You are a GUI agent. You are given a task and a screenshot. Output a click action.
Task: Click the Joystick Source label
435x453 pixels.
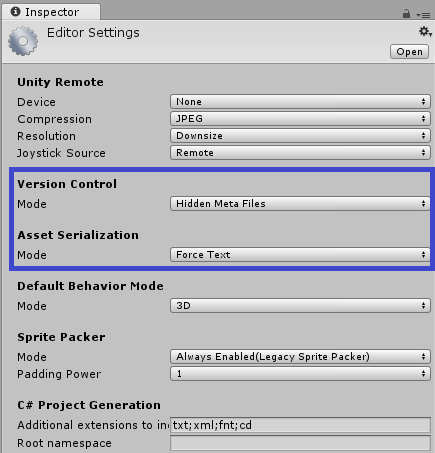coord(61,153)
